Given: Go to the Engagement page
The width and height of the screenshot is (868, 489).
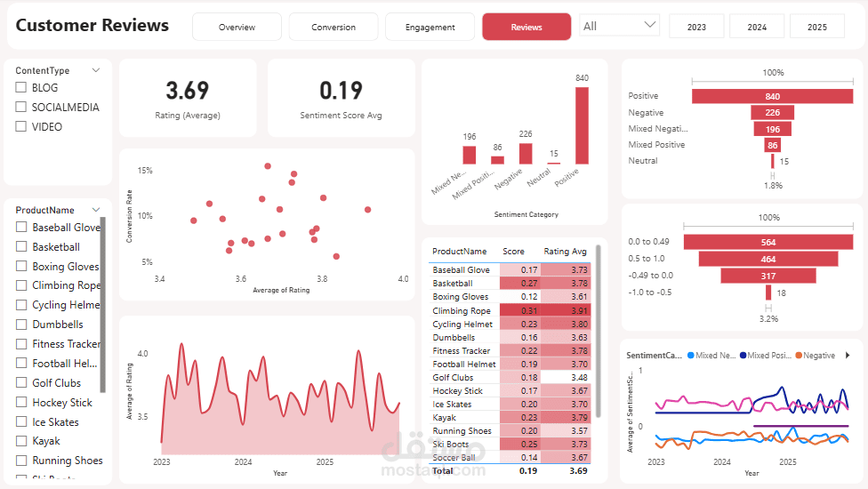Looking at the screenshot, I should click(x=430, y=27).
